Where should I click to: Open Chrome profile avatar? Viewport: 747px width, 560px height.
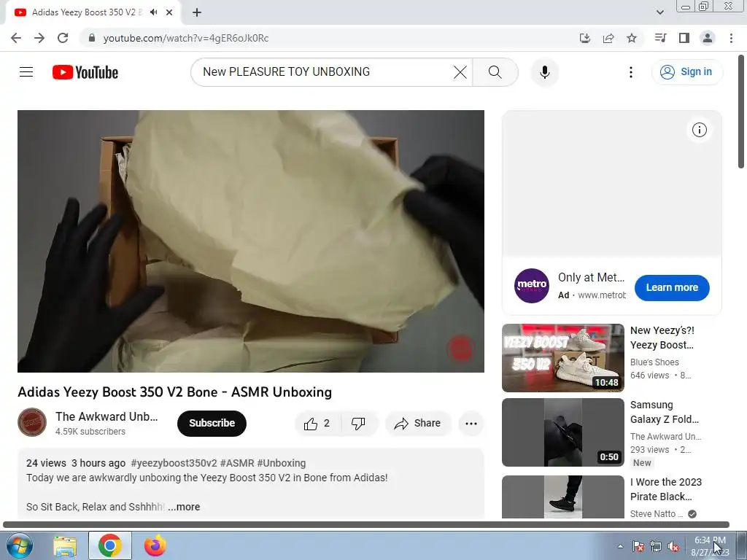coord(708,38)
